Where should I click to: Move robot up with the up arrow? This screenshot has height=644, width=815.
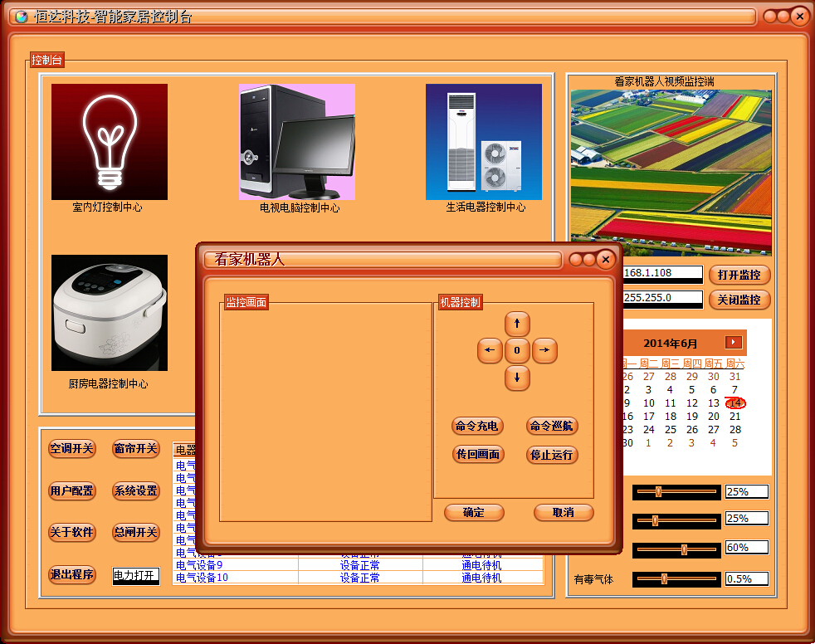517,324
